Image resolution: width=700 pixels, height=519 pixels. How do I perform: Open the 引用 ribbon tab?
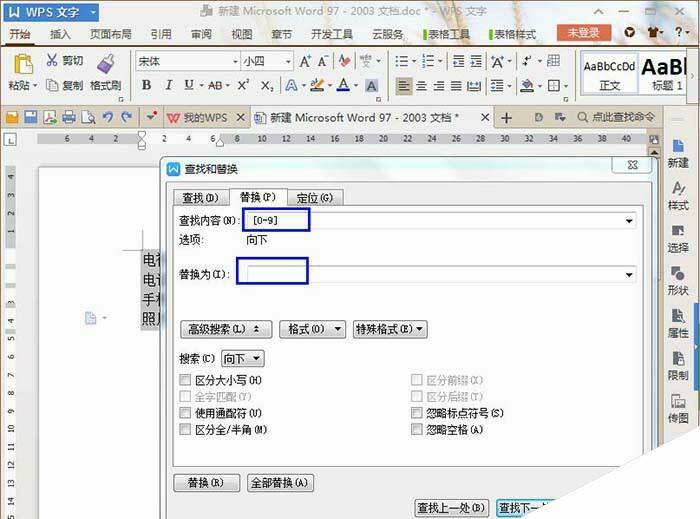pos(161,34)
